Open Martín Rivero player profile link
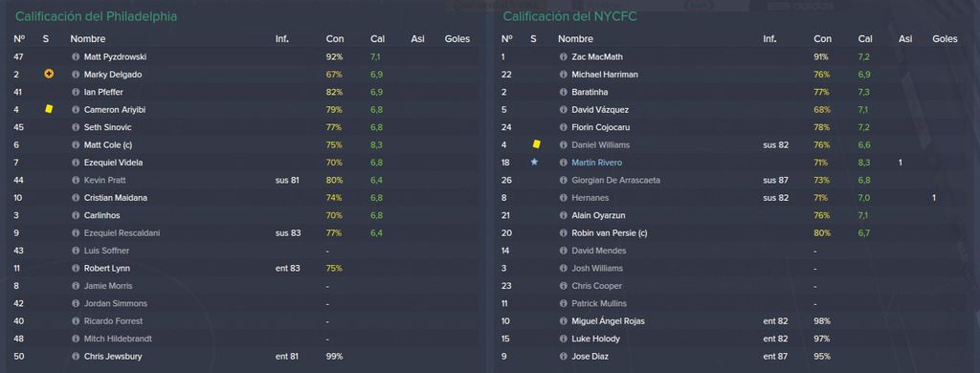Image resolution: width=980 pixels, height=373 pixels. click(x=596, y=163)
